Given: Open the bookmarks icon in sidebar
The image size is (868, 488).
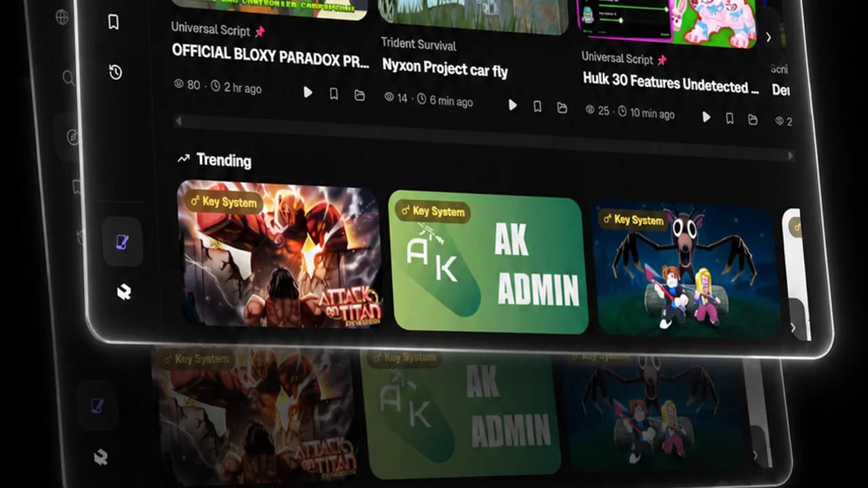Looking at the screenshot, I should click(x=113, y=22).
